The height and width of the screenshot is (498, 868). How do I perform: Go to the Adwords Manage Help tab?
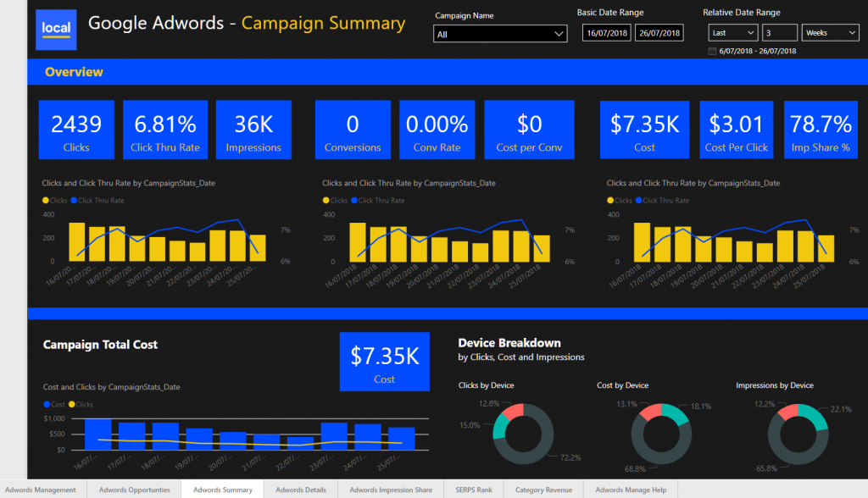point(631,490)
